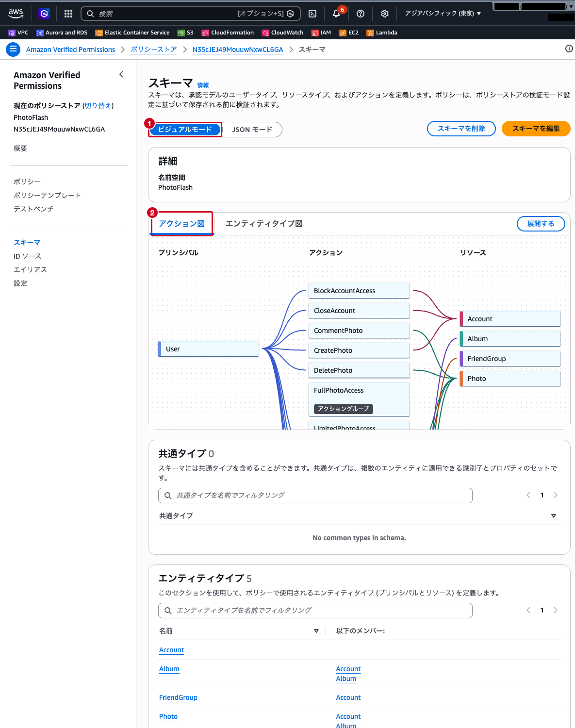Open the services grid menu icon
This screenshot has height=728, width=575.
(x=68, y=14)
